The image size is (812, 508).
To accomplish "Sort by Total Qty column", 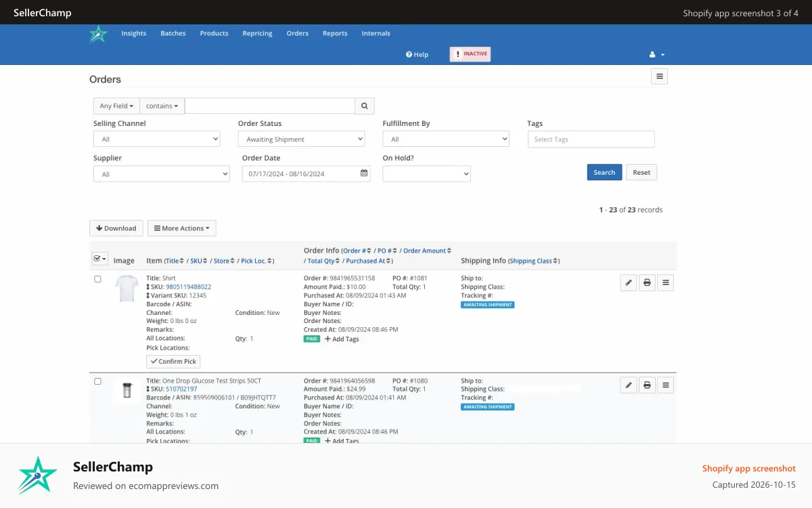I will coord(323,261).
